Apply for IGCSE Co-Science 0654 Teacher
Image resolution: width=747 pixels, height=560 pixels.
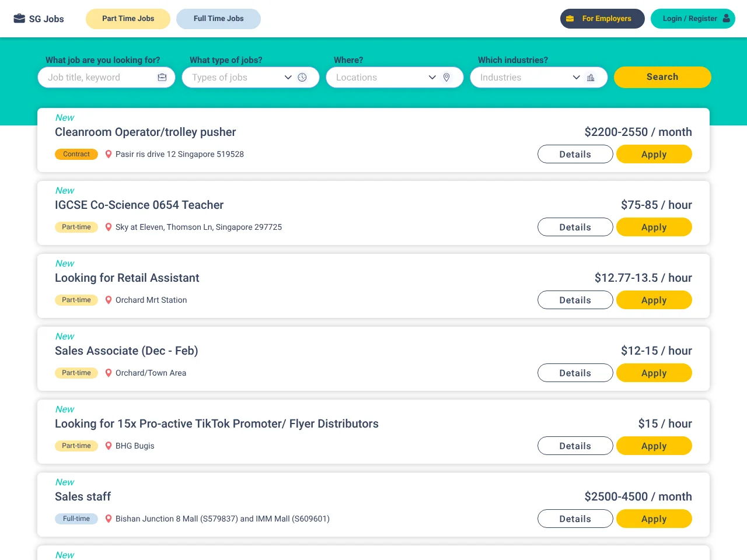click(x=654, y=227)
